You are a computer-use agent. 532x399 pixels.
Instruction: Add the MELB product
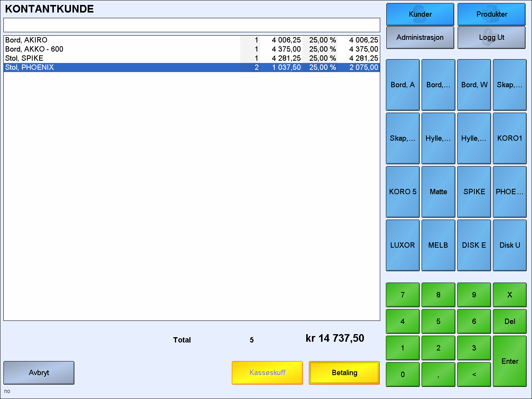coord(438,245)
